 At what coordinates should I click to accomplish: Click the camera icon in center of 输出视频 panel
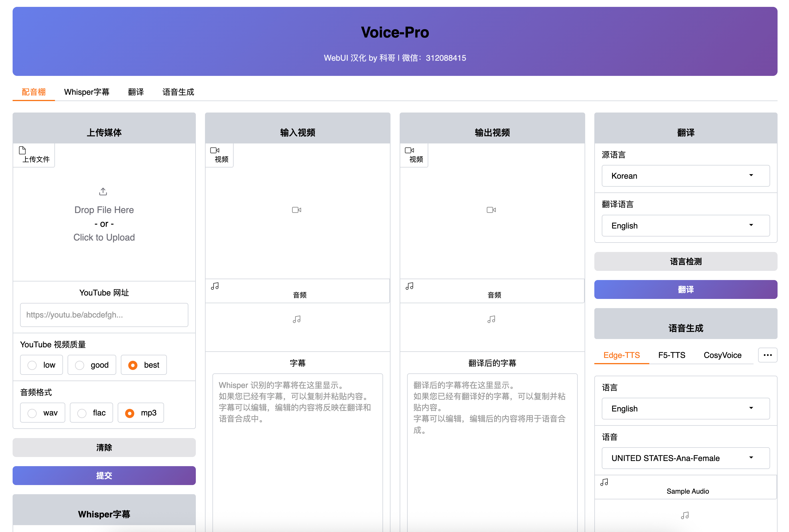click(491, 210)
